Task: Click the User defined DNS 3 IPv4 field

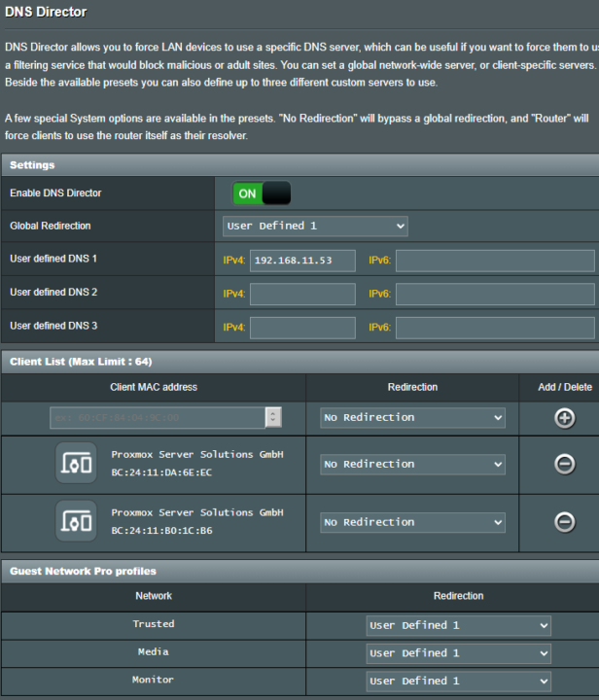Action: [302, 328]
